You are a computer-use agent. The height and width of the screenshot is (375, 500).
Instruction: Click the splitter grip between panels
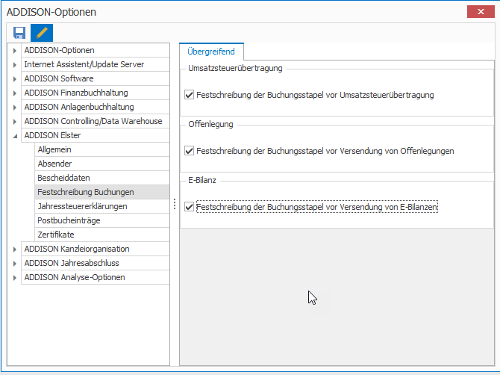[174, 204]
